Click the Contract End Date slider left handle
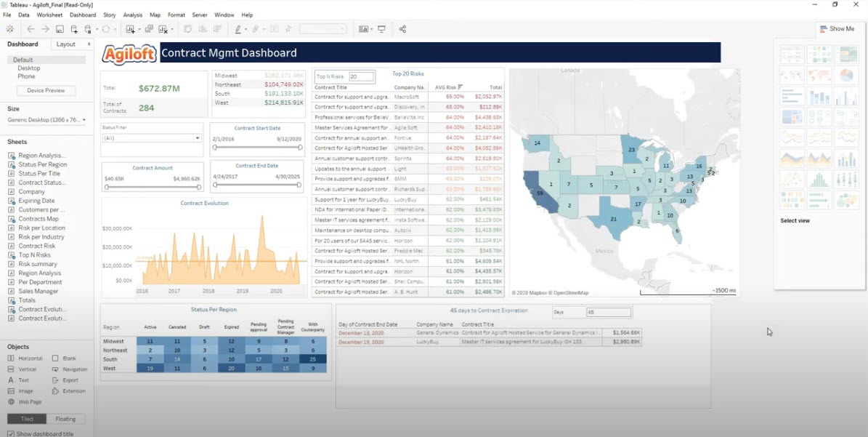 pos(215,185)
